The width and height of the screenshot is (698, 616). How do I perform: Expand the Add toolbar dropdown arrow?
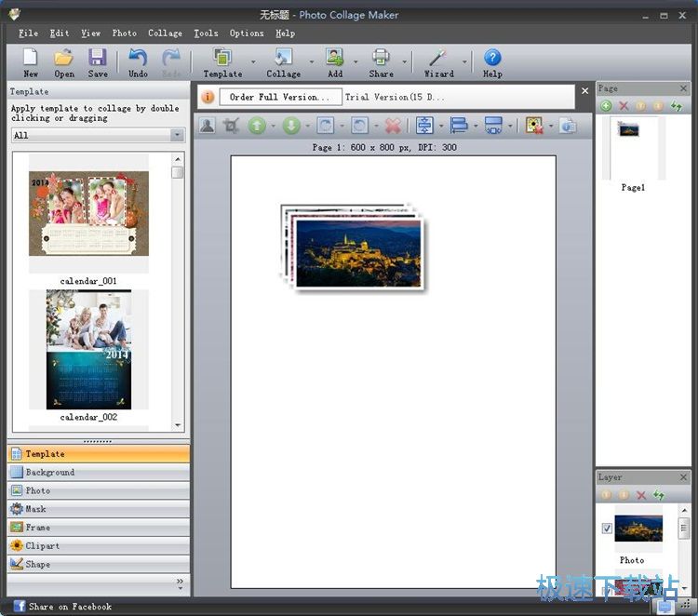[356, 63]
